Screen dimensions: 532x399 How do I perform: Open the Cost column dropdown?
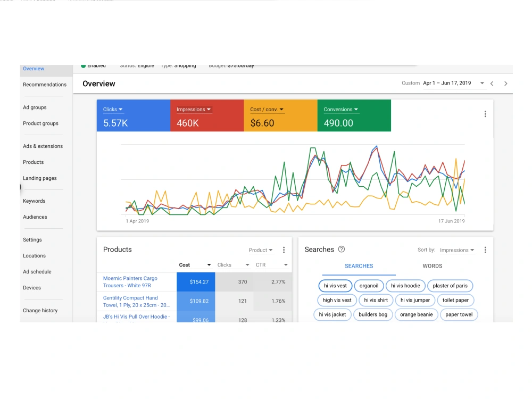tap(195, 265)
